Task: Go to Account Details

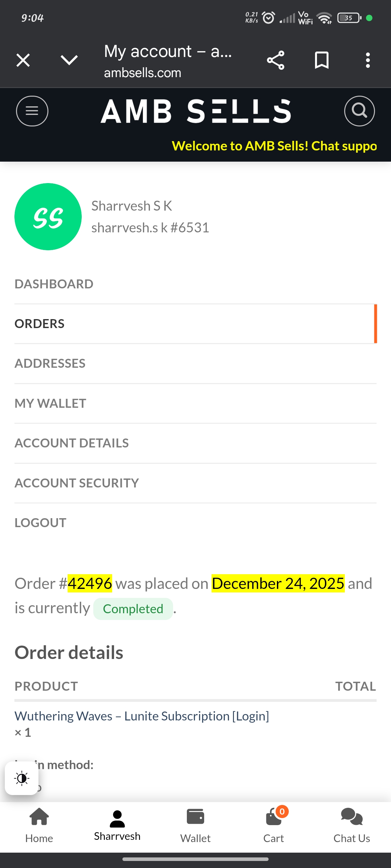Action: tap(71, 443)
